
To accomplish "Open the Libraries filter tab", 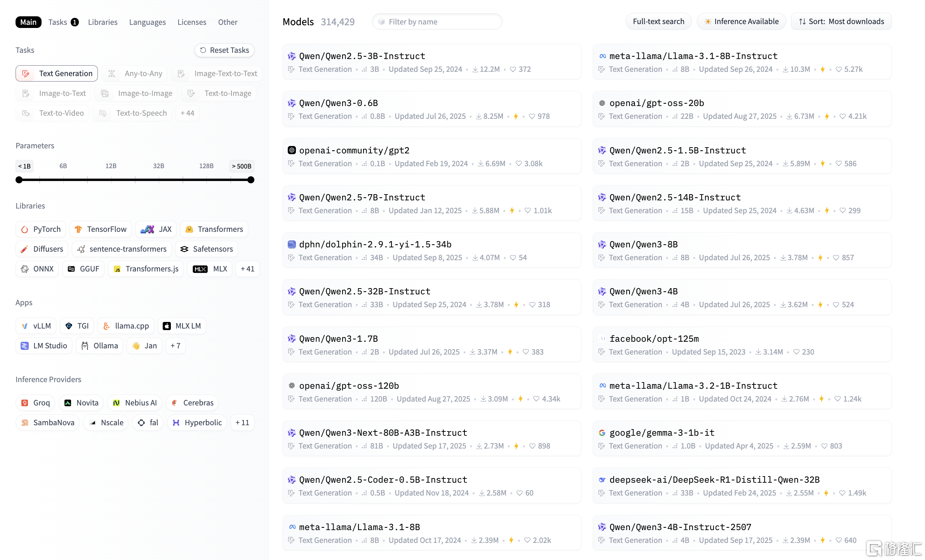I will (x=103, y=22).
